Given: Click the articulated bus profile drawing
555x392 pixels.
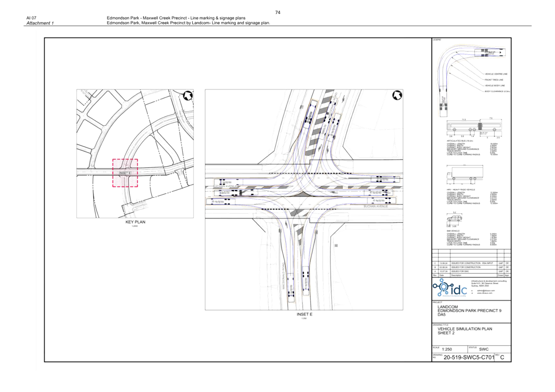Looking at the screenshot, I should 474,128.
